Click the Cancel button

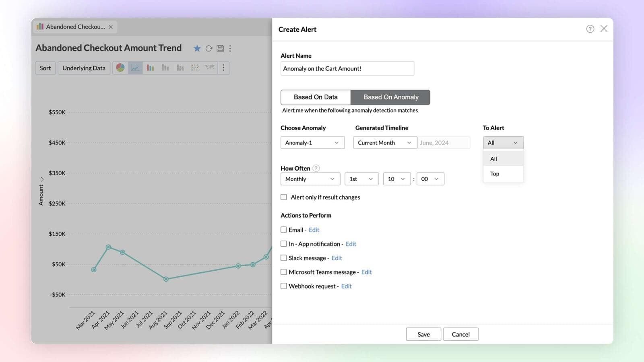point(460,334)
